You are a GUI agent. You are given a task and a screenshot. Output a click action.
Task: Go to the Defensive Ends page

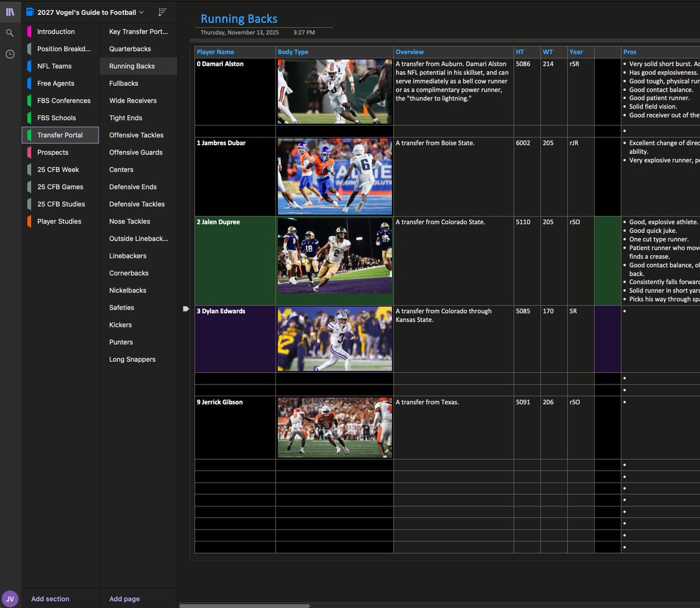point(138,187)
